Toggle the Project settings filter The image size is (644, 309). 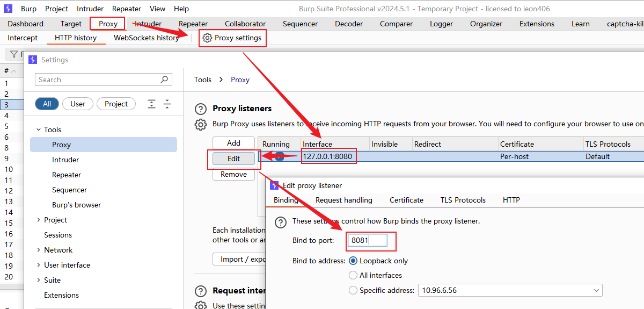click(116, 104)
